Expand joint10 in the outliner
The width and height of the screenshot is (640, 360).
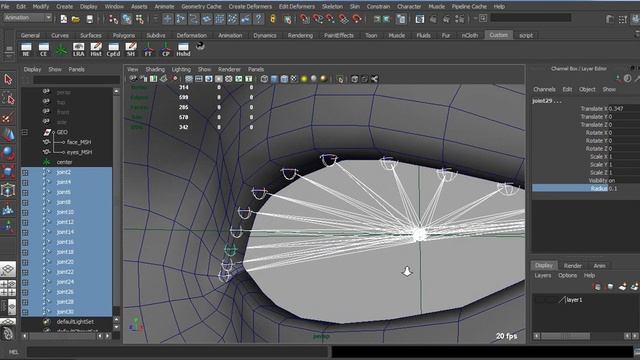[25, 212]
